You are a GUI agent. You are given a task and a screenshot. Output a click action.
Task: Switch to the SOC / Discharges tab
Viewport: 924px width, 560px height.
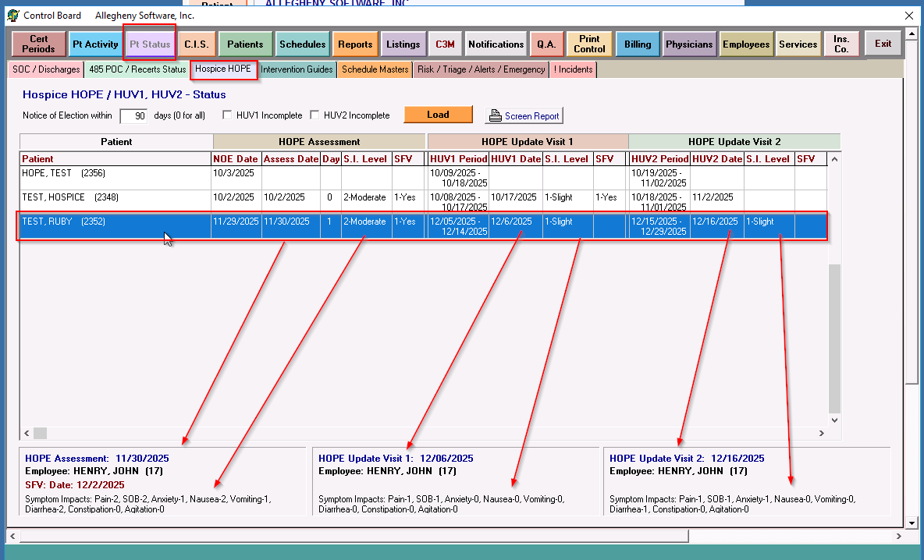click(46, 69)
